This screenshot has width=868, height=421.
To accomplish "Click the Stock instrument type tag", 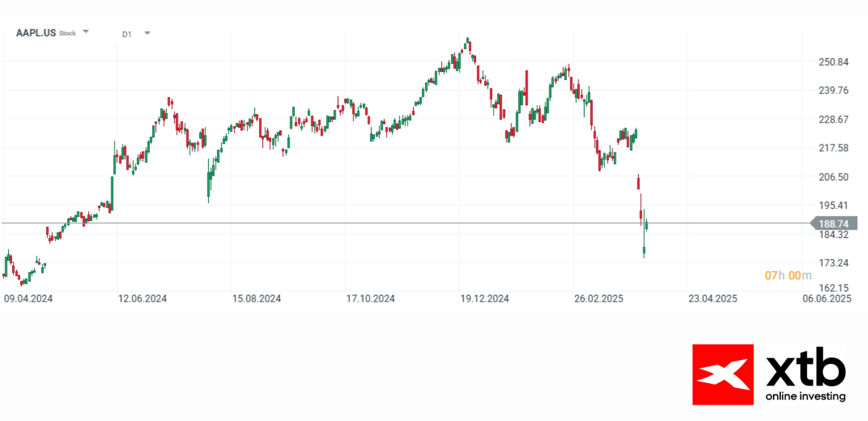I will pos(68,33).
